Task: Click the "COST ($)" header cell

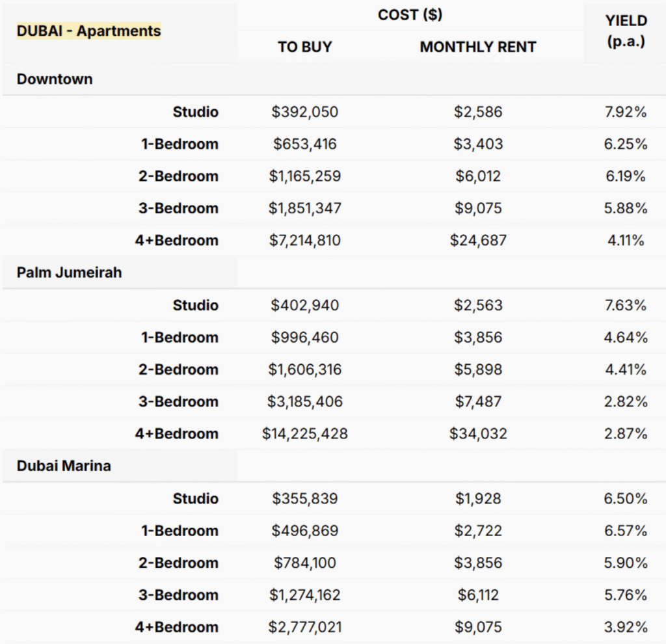Action: [x=410, y=15]
